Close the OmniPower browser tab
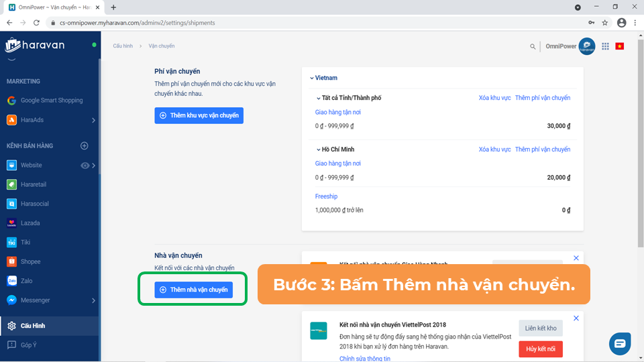Image resolution: width=644 pixels, height=362 pixels. (97, 7)
